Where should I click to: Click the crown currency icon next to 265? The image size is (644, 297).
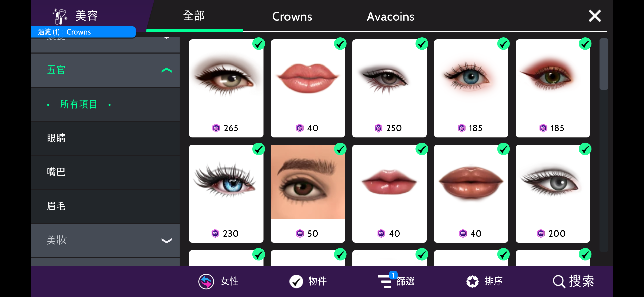coord(216,128)
